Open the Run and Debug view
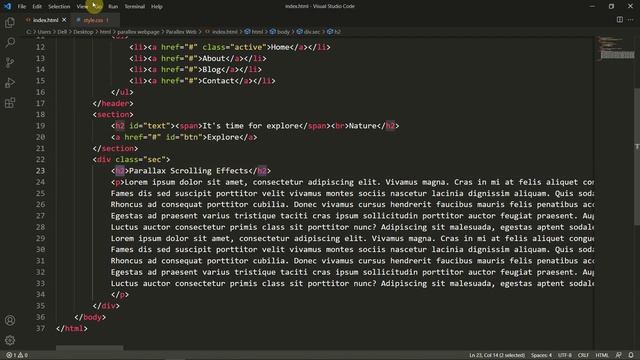 click(10, 82)
